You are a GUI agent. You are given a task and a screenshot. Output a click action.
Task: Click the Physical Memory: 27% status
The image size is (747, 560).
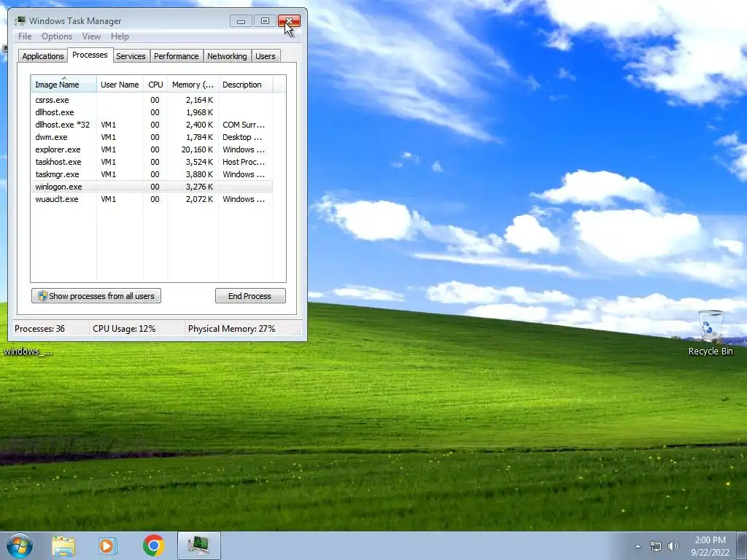point(231,329)
